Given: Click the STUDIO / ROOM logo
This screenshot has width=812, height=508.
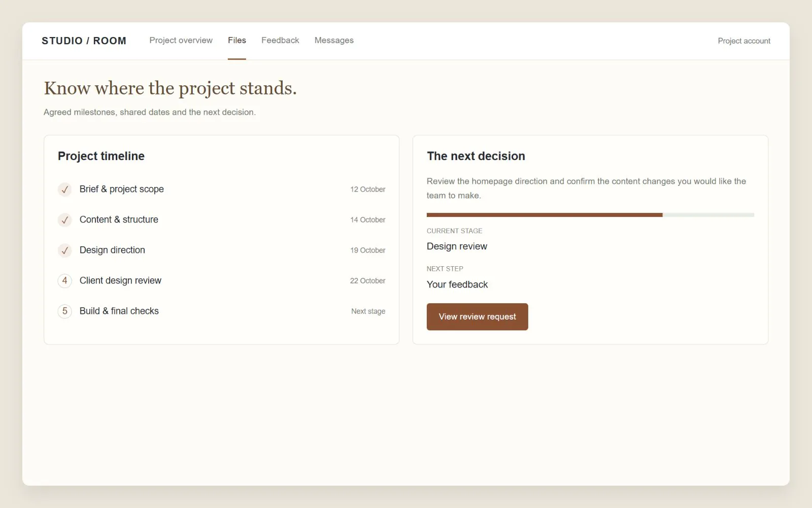Looking at the screenshot, I should 84,41.
